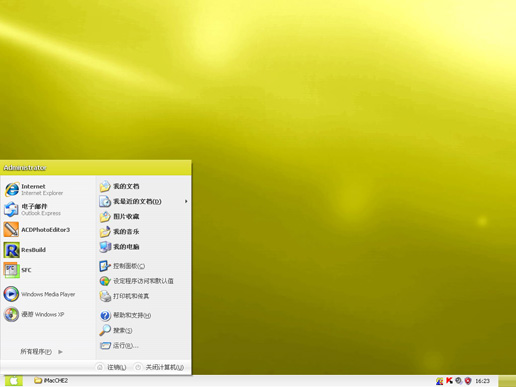Click the Outlook Express subtitle text
The image size is (516, 387).
coord(41,213)
